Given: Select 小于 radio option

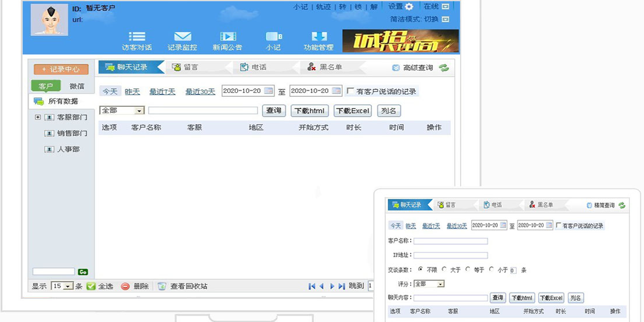Looking at the screenshot, I should point(491,269).
